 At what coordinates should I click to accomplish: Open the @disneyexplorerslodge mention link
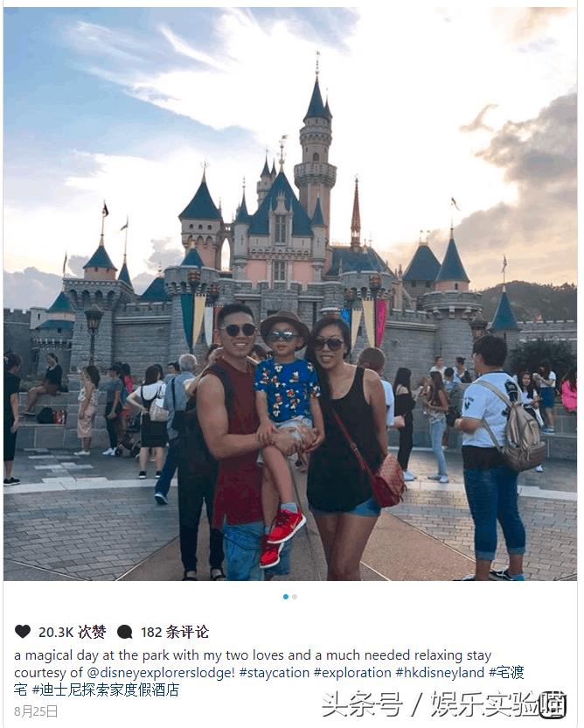tap(161, 672)
